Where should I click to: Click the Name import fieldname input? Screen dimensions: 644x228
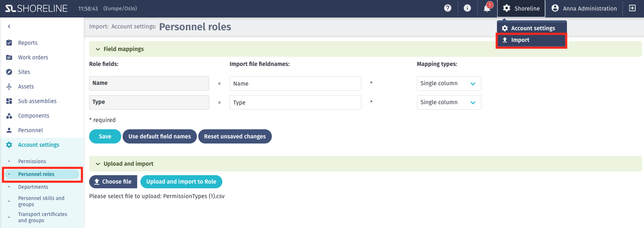295,83
